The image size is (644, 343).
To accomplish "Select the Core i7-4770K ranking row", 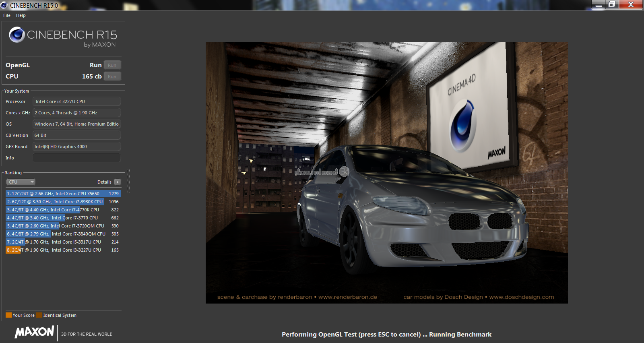I will [63, 210].
